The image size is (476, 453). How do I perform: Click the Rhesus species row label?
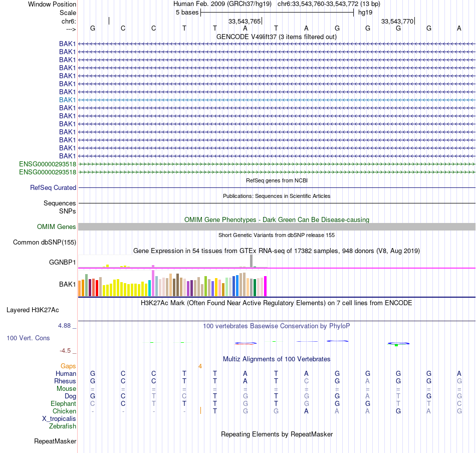click(65, 381)
